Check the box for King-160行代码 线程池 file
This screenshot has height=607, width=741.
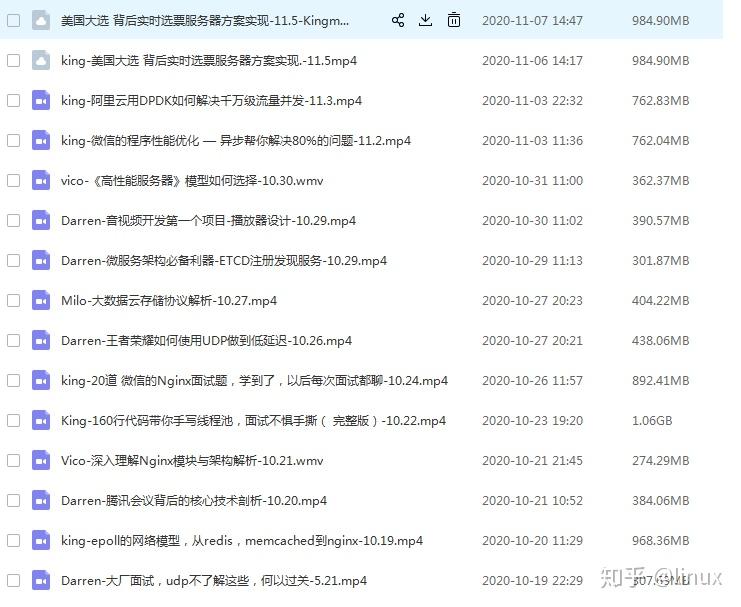pyautogui.click(x=14, y=420)
